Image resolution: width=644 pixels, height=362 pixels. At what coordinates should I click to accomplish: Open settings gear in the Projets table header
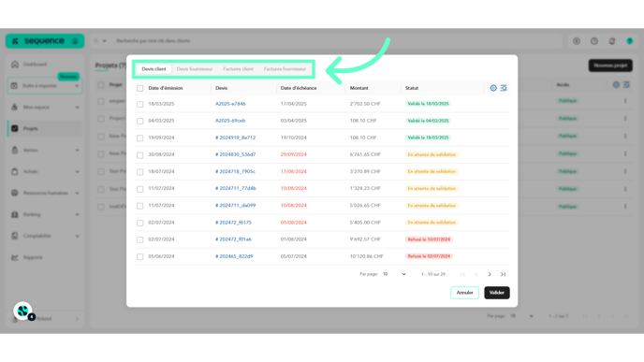(616, 84)
